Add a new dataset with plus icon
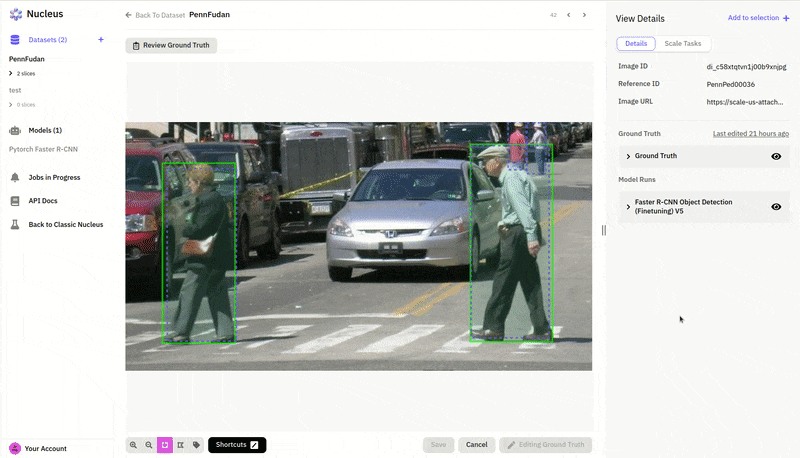 coord(101,40)
